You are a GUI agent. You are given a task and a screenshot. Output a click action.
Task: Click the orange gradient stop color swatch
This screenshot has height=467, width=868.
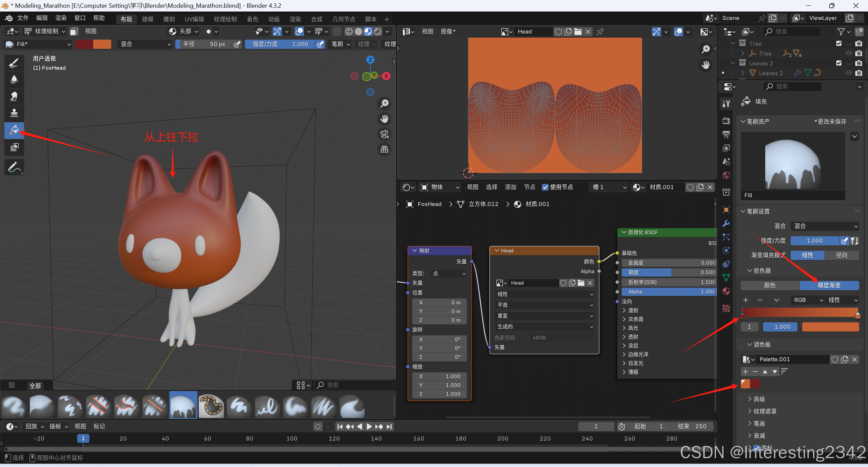(x=830, y=327)
